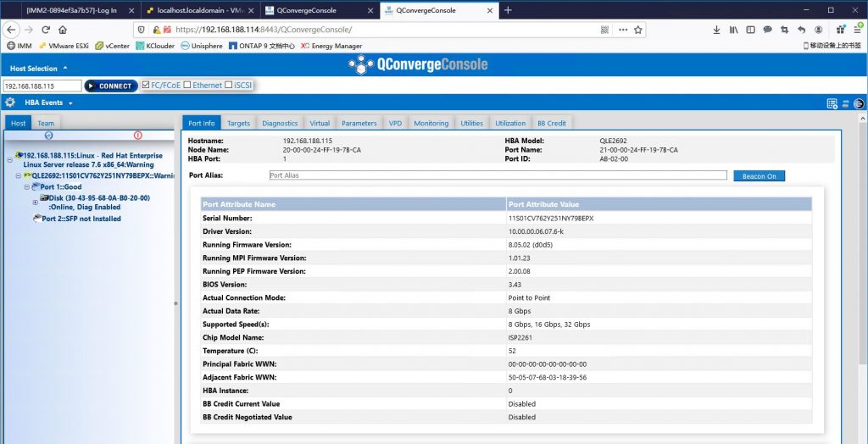Open the IMM bookmark
The height and width of the screenshot is (444, 868).
[19, 46]
